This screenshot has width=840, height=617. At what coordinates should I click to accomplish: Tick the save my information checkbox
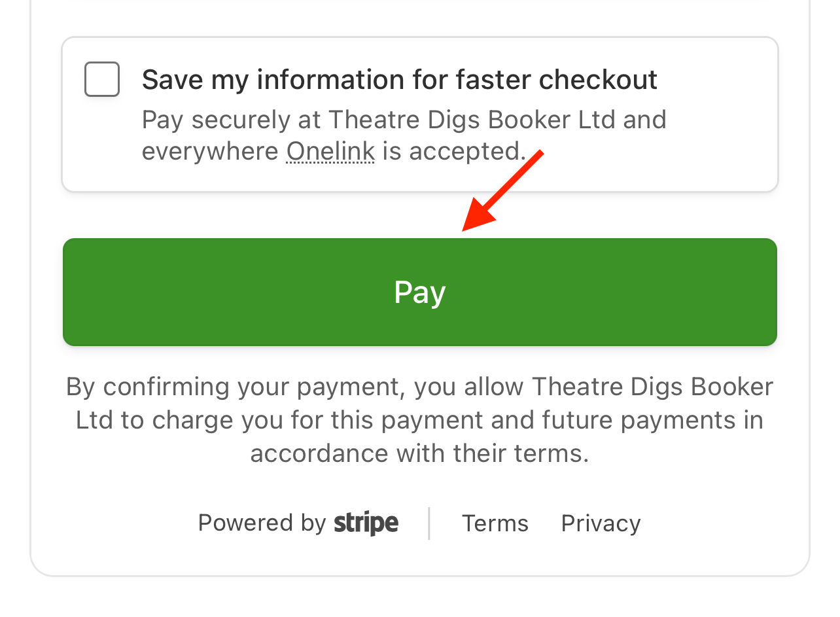pyautogui.click(x=102, y=79)
